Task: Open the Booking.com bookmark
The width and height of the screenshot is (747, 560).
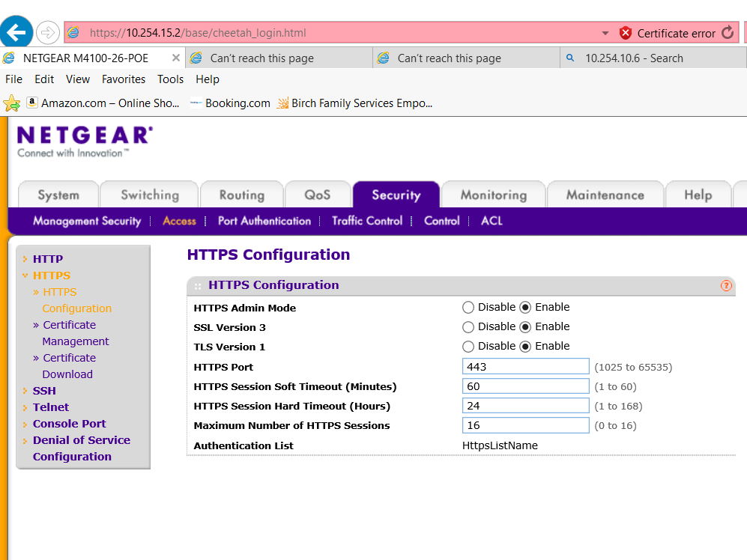Action: pos(230,103)
